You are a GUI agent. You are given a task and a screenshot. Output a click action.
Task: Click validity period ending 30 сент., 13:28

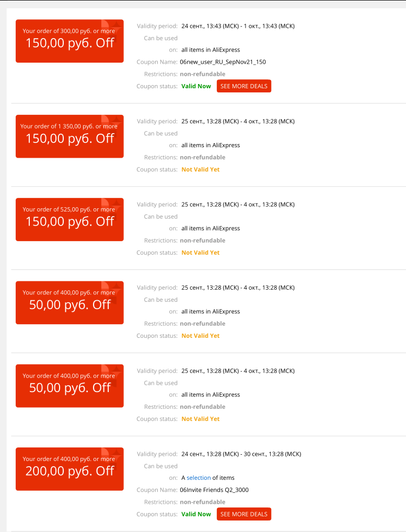pyautogui.click(x=241, y=454)
